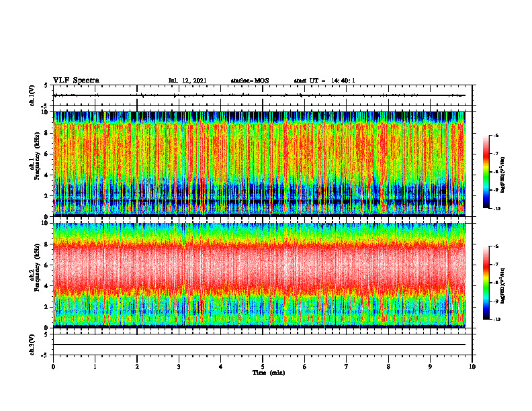This screenshot has width=532, height=411.
Task: Click the ch.1 colorbar "log(PSD)" units label
Action: tap(503, 175)
